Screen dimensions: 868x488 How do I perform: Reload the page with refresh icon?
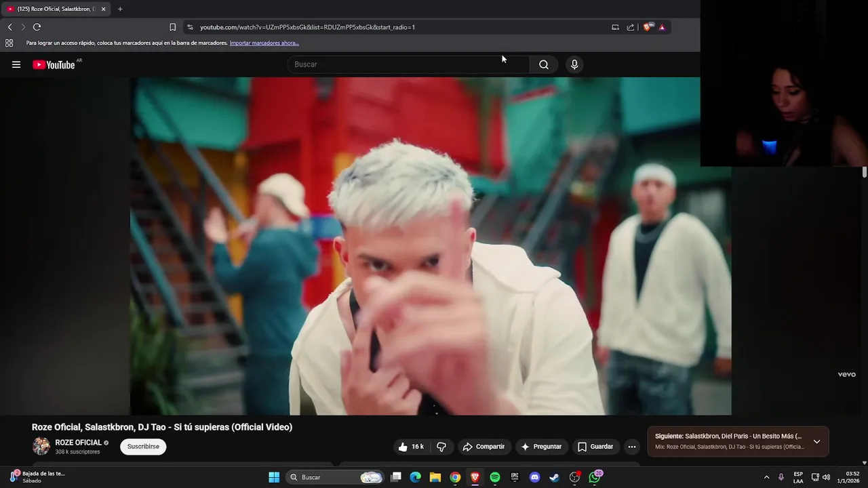37,27
